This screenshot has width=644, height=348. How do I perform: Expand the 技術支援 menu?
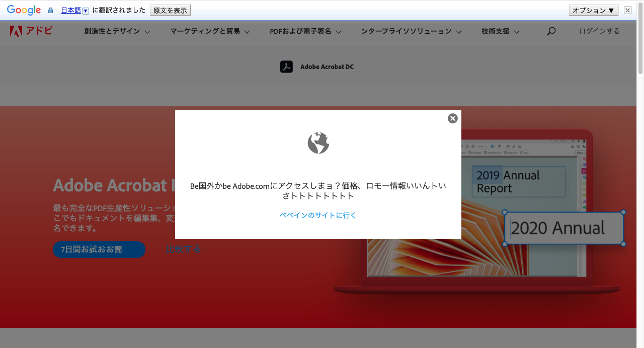coord(501,31)
